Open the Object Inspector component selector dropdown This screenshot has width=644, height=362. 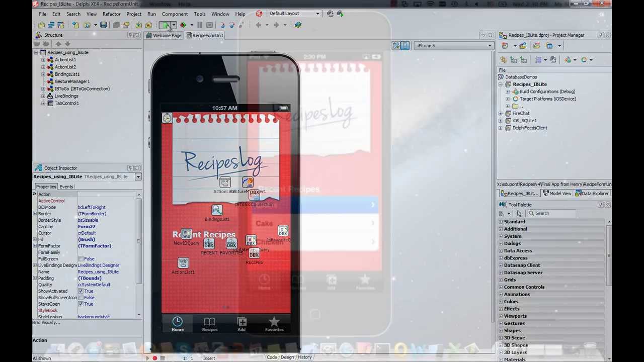pos(138,177)
